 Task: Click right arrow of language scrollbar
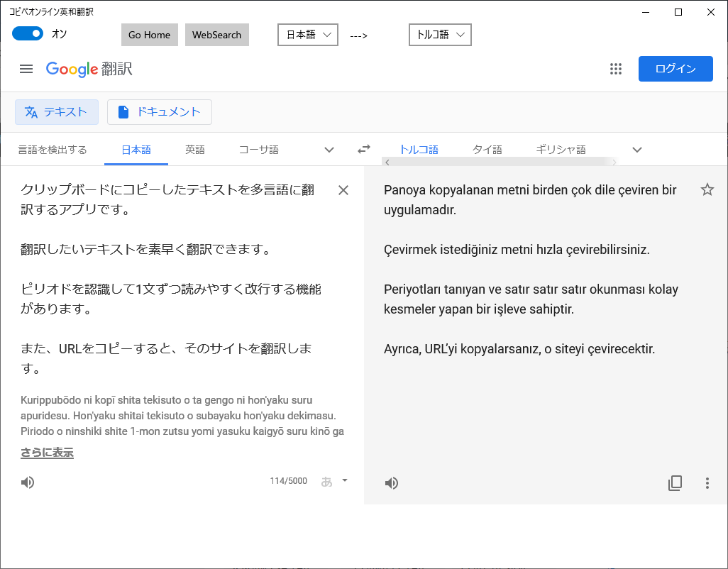[614, 162]
